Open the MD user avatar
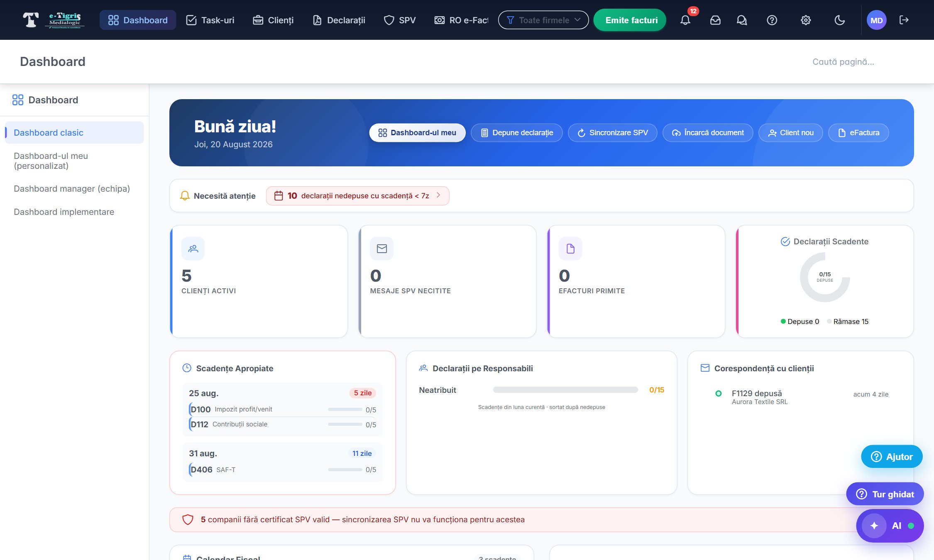Screen dimensions: 934x560 (x=876, y=20)
